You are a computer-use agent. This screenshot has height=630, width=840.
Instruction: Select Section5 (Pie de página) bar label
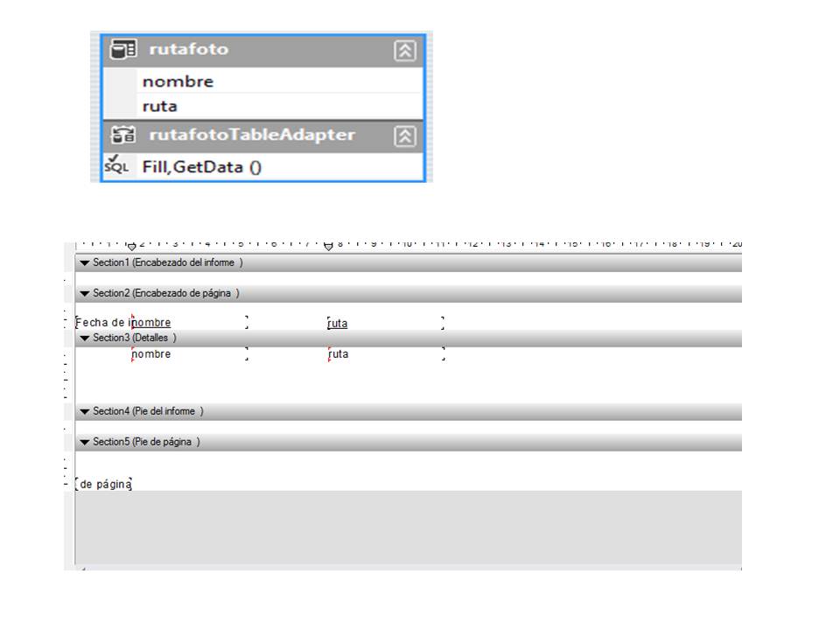click(146, 441)
